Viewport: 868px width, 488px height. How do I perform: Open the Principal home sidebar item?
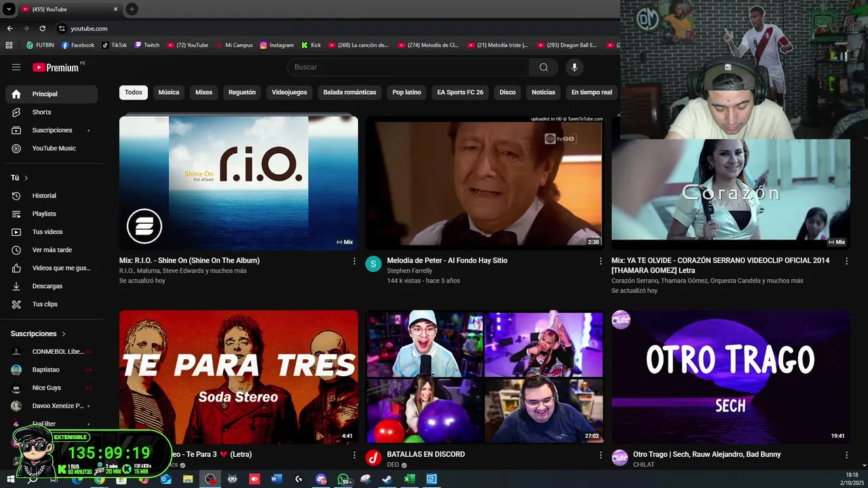click(x=52, y=94)
